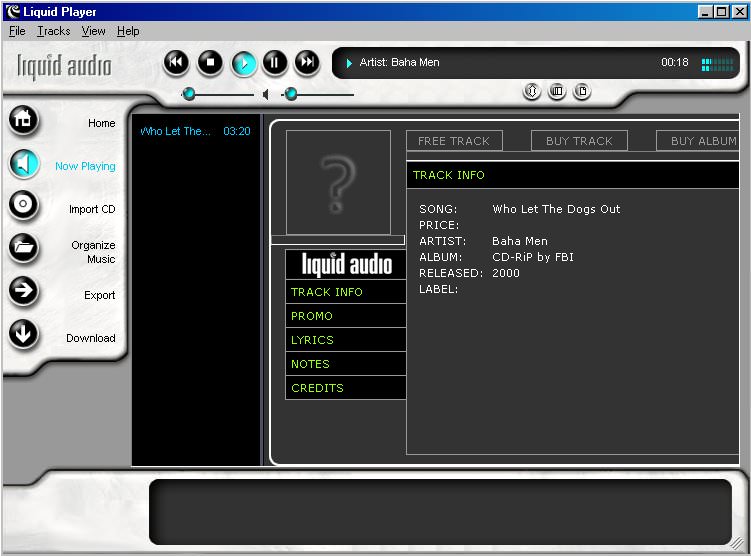
Task: Click the liquid audio logo in info panel
Action: (346, 264)
